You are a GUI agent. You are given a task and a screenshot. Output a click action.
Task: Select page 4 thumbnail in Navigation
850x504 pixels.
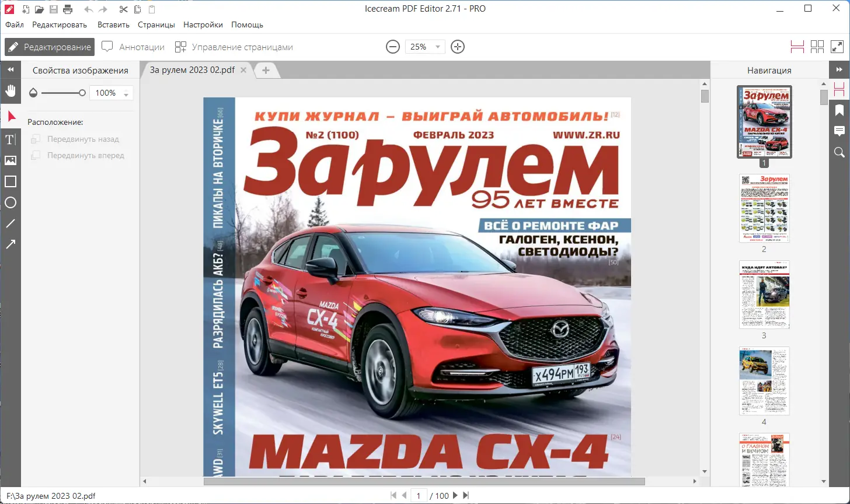[x=764, y=380]
